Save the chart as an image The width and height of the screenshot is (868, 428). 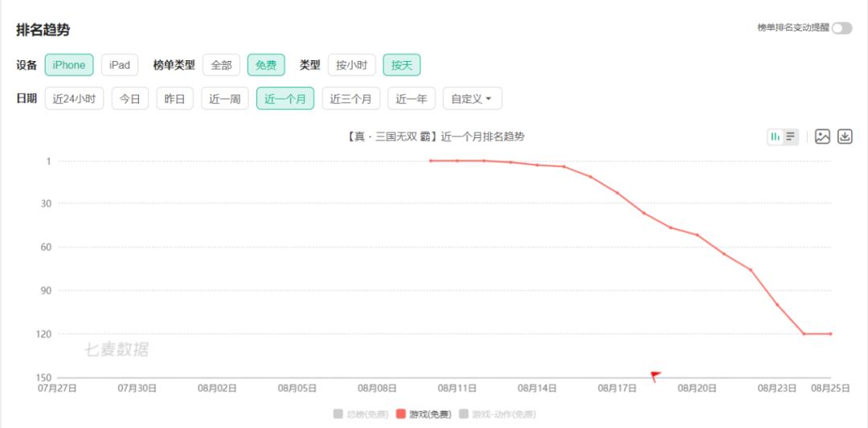(x=822, y=137)
